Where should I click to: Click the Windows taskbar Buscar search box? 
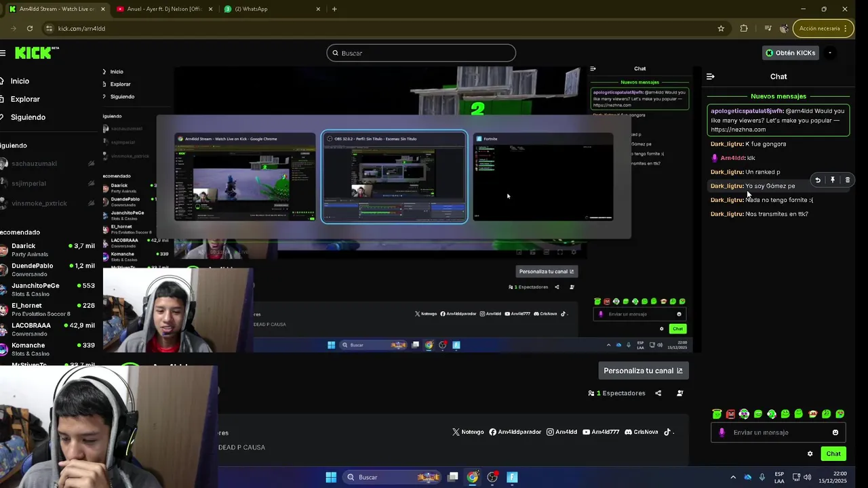392,477
